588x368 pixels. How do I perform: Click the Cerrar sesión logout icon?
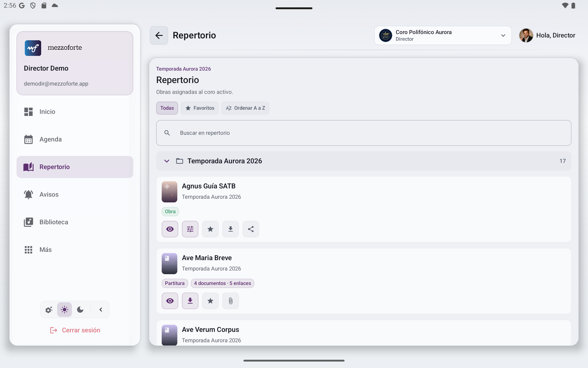point(54,330)
